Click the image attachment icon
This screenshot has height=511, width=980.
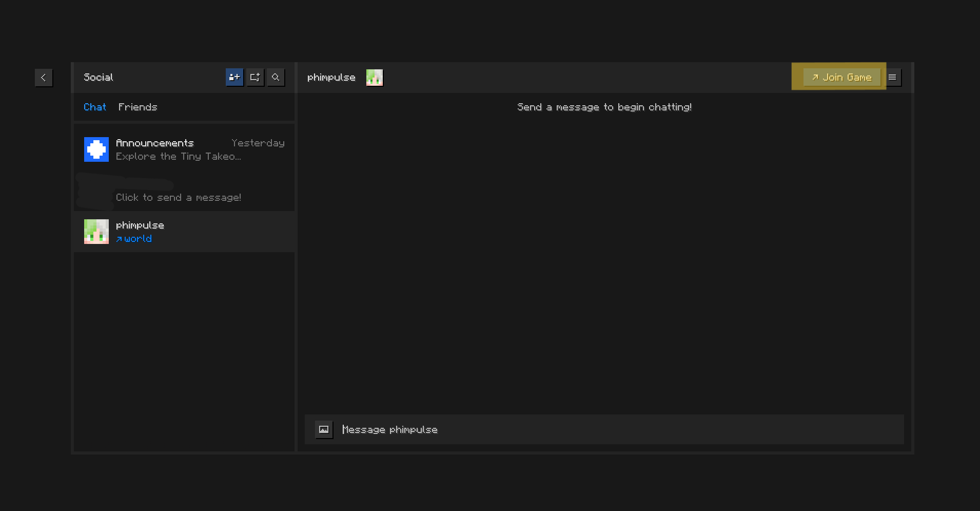[324, 429]
